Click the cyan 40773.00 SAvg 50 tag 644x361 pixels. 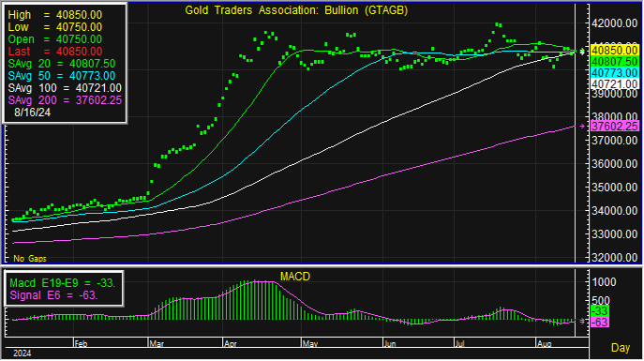coord(614,73)
